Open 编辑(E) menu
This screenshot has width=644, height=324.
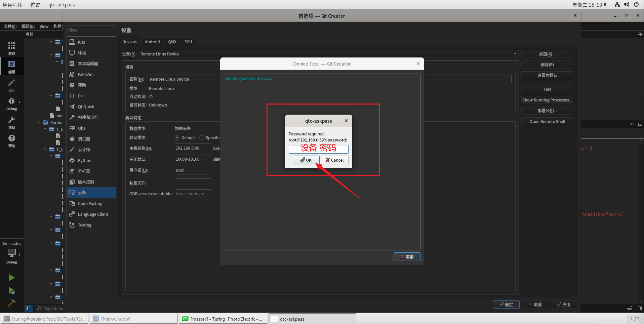(28, 26)
